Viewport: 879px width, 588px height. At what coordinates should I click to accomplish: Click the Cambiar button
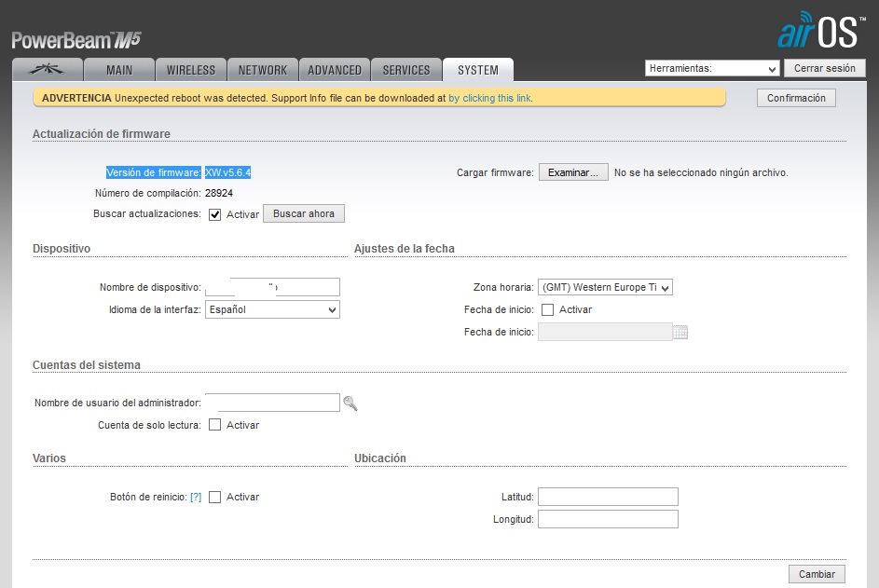[817, 574]
